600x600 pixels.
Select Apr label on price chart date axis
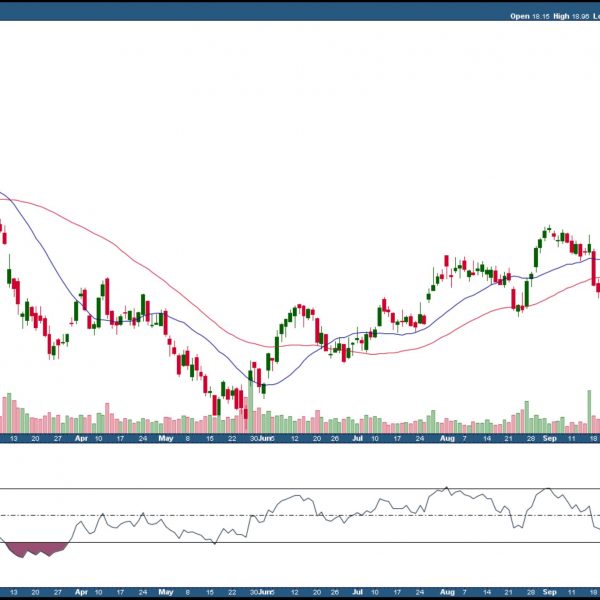81,439
